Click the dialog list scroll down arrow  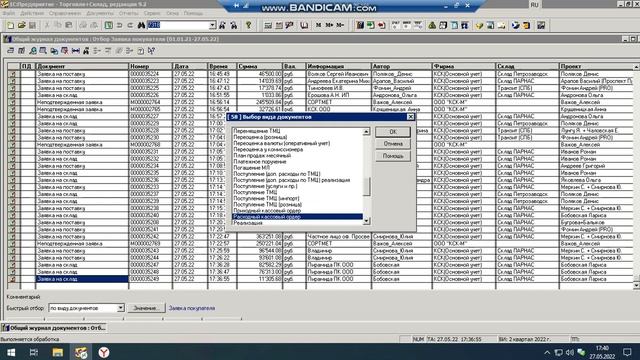(x=366, y=221)
